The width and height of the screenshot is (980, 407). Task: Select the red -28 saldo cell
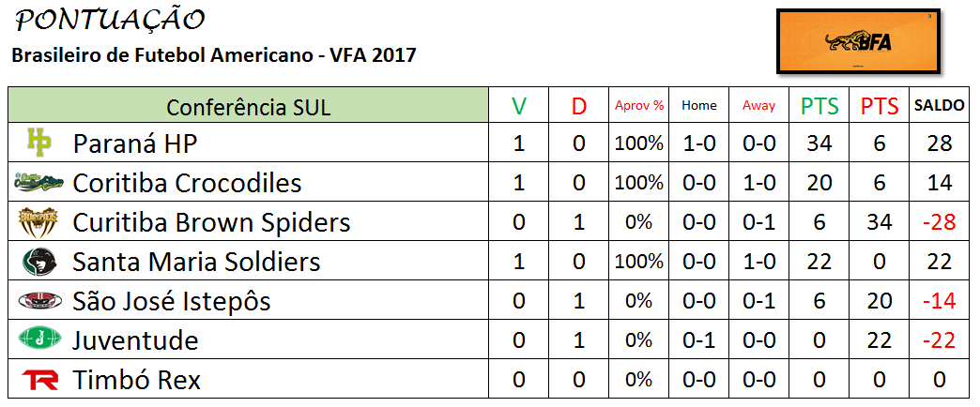click(940, 223)
